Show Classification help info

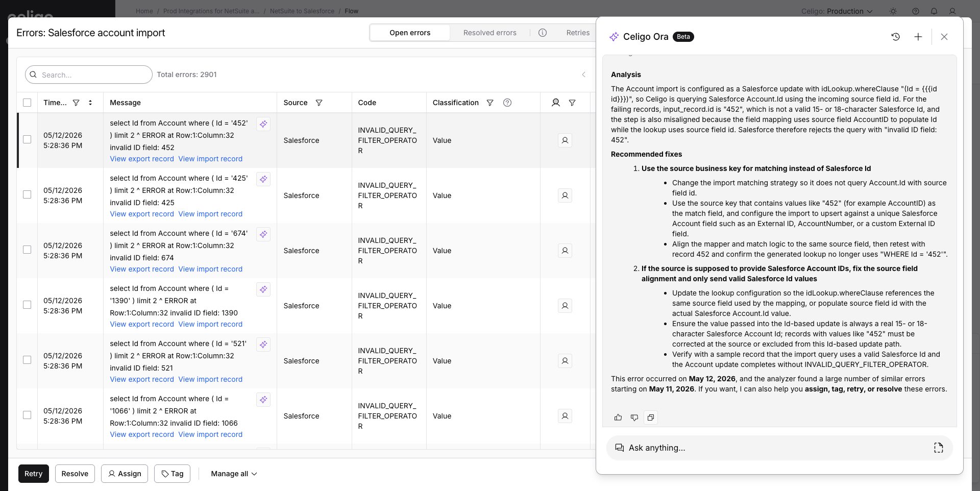tap(507, 103)
